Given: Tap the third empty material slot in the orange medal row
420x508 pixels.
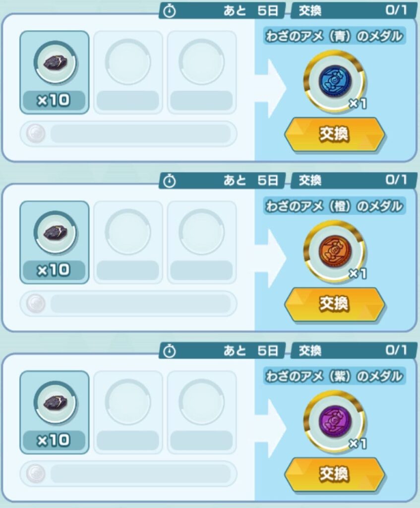Looking at the screenshot, I should pyautogui.click(x=202, y=242).
